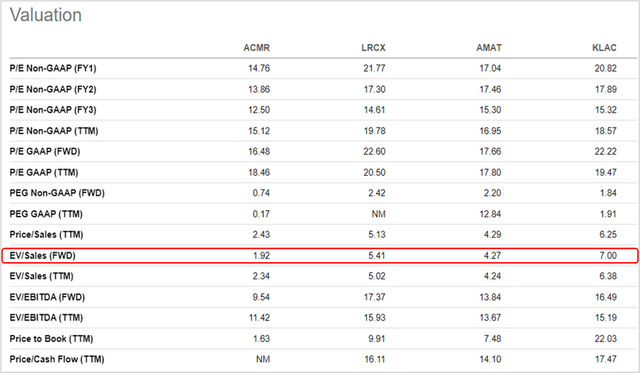Screen dimensions: 640x373
Task: Click the Valuation heading
Action: (x=46, y=15)
